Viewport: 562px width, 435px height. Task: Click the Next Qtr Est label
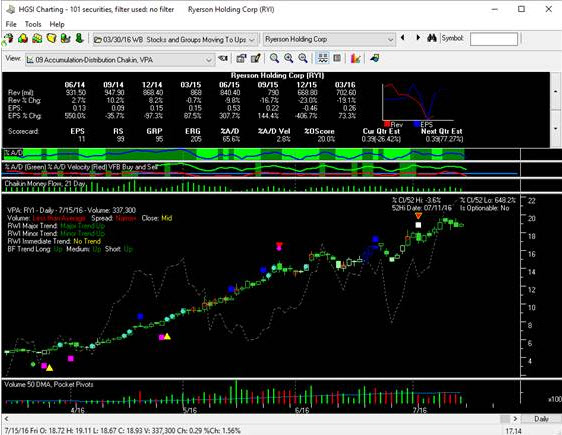[442, 131]
